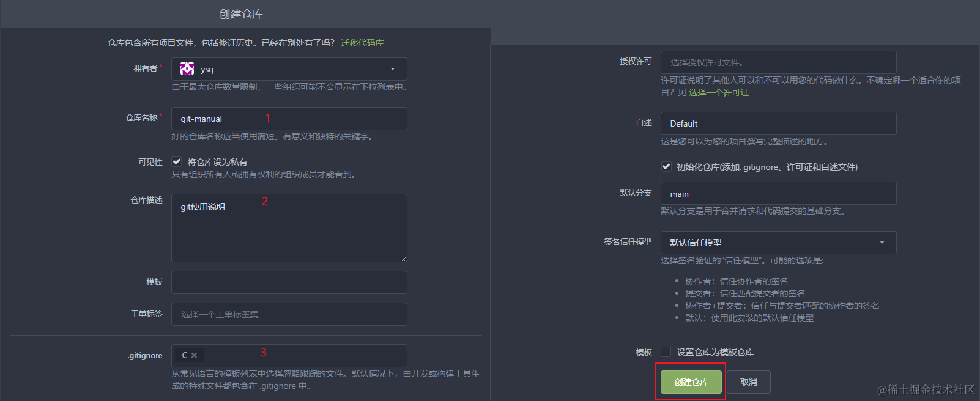The height and width of the screenshot is (401, 980).
Task: Click the 签名信任模型 label
Action: [x=628, y=241]
